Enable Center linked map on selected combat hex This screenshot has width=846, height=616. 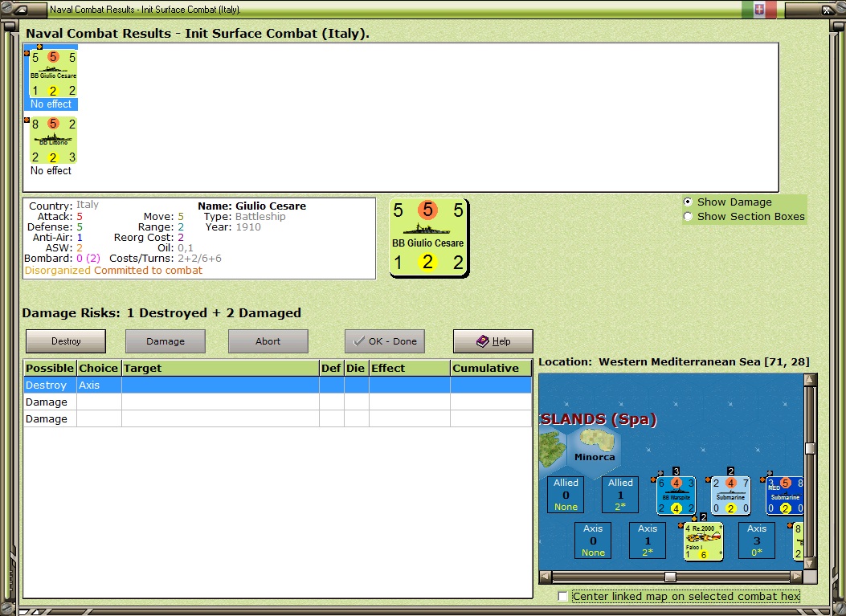point(562,596)
